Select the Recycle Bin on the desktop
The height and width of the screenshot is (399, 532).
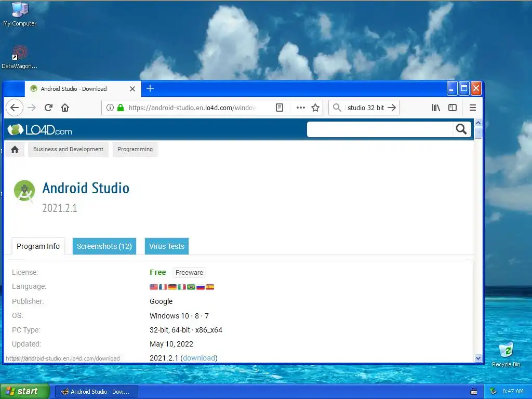(506, 355)
